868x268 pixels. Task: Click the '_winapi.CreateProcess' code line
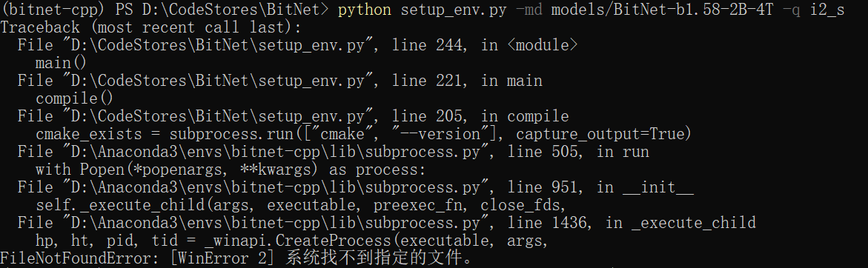click(292, 241)
